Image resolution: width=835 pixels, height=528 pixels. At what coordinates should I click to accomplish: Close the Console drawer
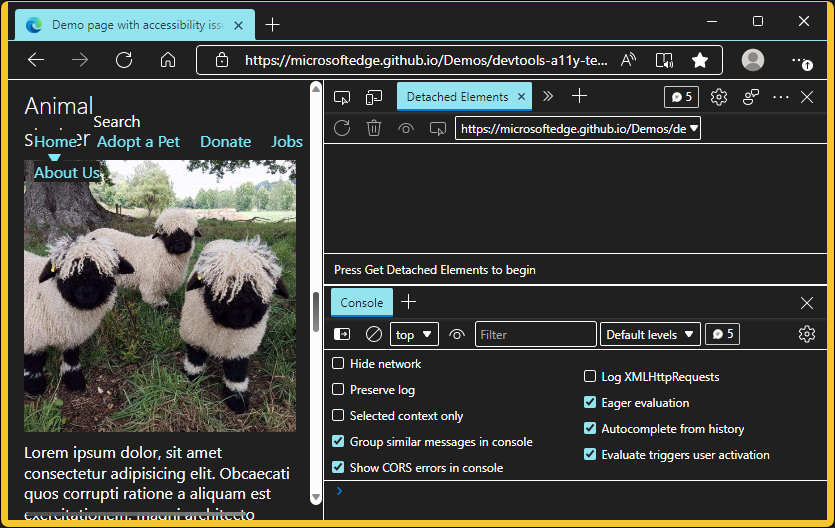(807, 303)
